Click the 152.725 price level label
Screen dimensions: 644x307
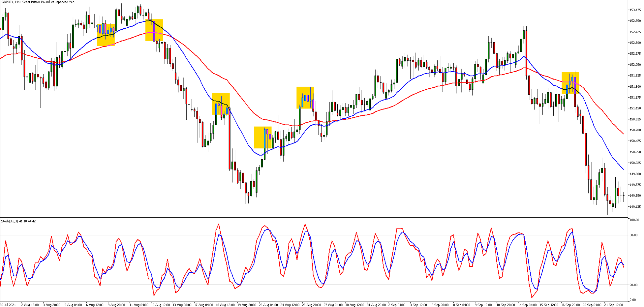point(635,32)
